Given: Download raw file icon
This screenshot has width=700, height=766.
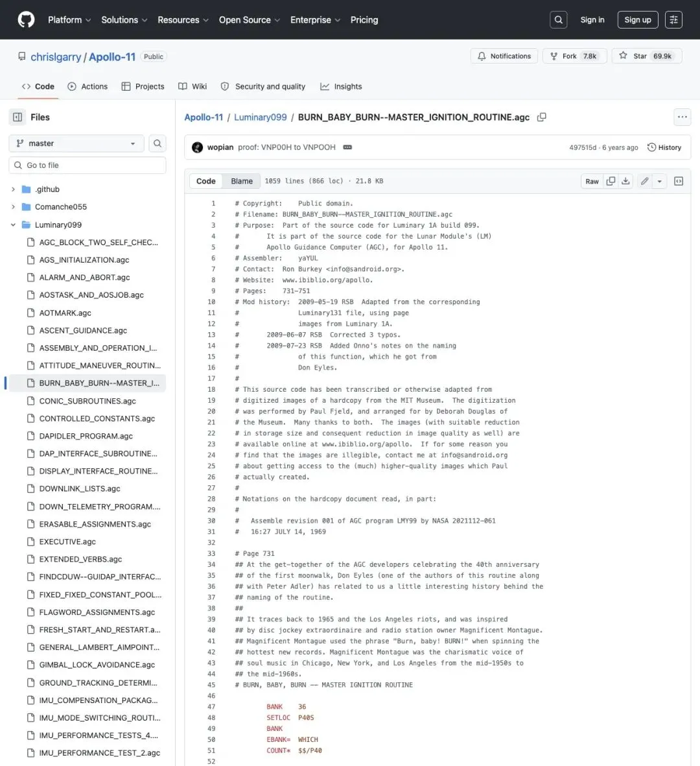Looking at the screenshot, I should point(625,181).
